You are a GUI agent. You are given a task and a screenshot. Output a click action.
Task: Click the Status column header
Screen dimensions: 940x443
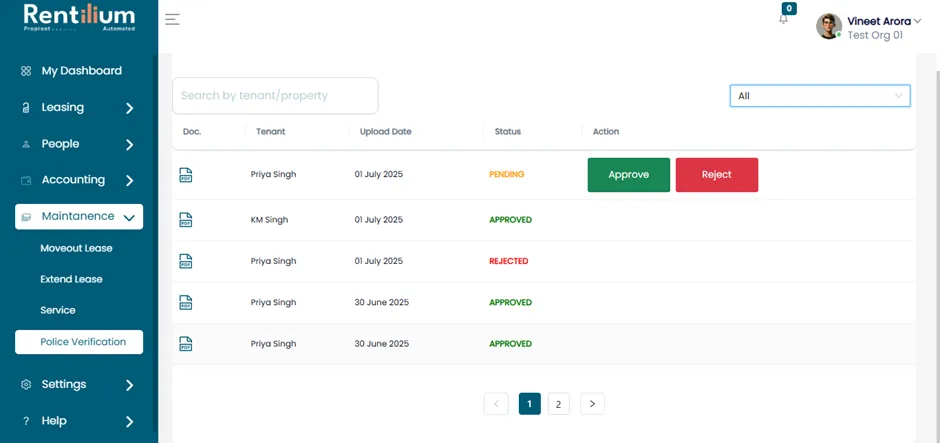[508, 132]
